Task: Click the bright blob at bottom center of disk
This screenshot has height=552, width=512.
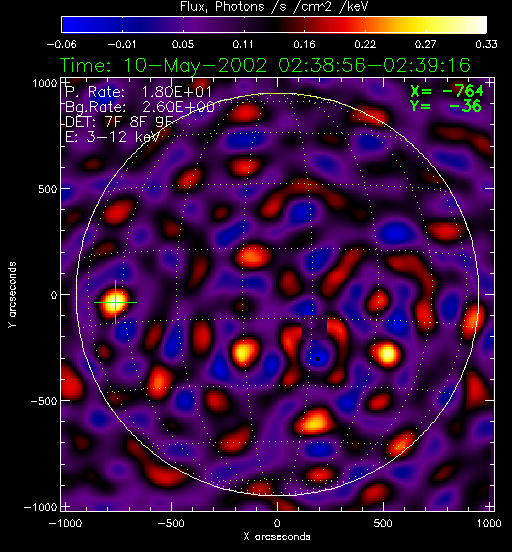Action: click(x=314, y=421)
